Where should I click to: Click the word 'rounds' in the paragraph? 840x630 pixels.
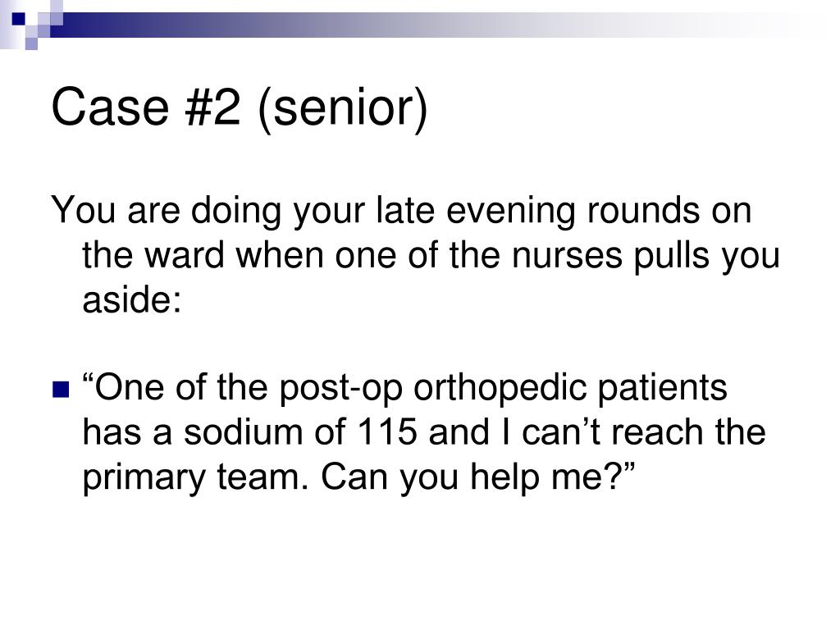[x=643, y=209]
